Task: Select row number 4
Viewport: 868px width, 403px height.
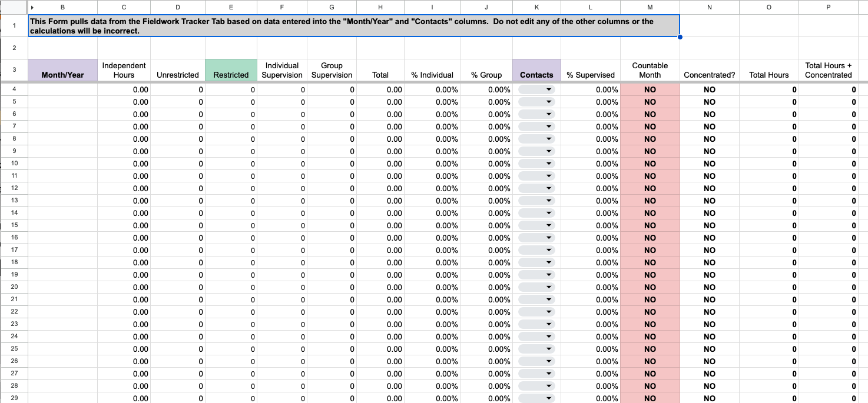Action: (x=14, y=89)
